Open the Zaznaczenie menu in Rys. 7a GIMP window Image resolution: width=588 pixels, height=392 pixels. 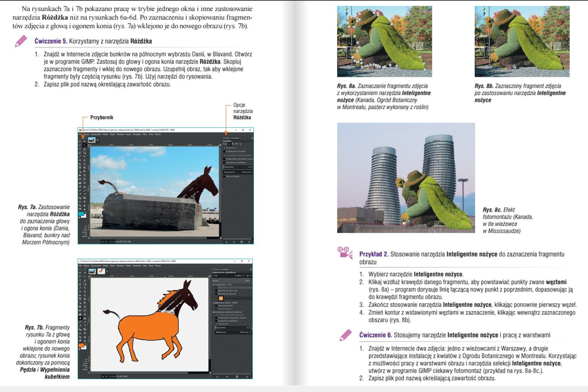tap(96, 134)
